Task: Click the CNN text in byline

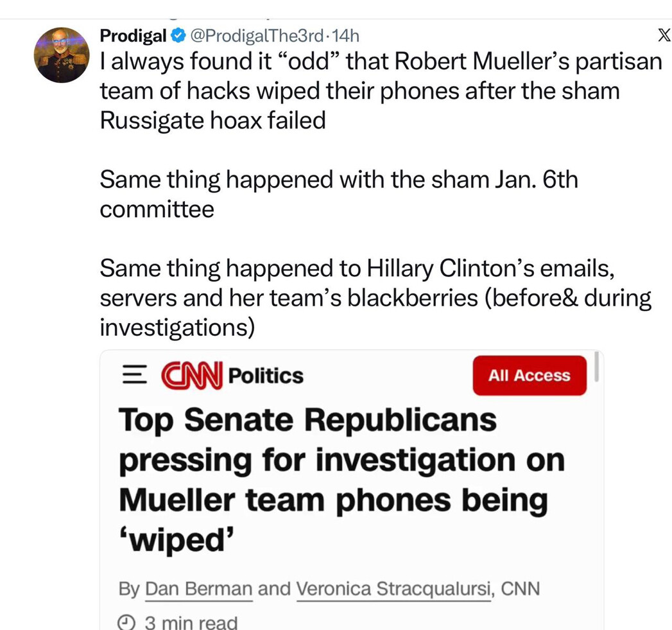Action: coord(519,588)
